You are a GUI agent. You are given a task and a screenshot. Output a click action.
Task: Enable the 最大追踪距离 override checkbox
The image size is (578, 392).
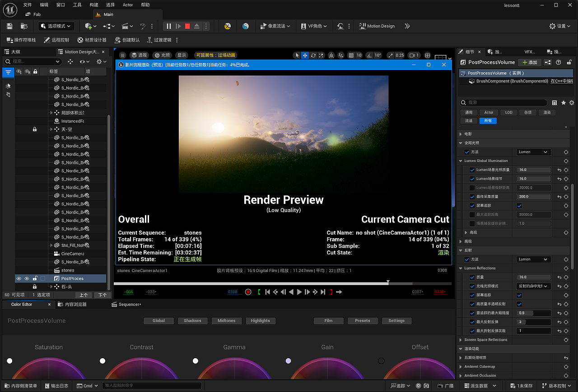(x=472, y=215)
